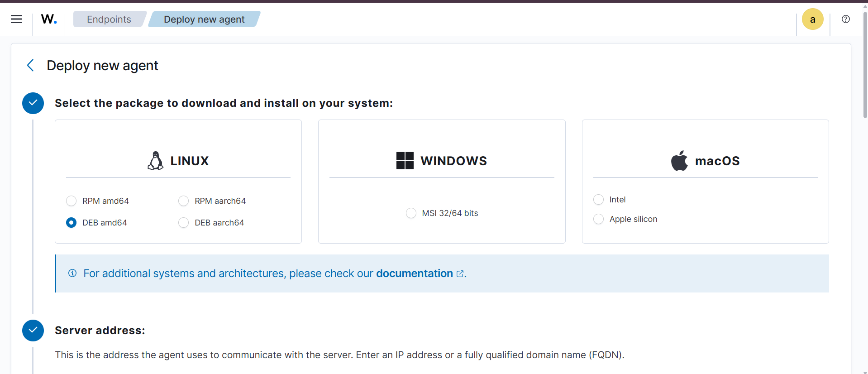Open the hamburger navigation menu
This screenshot has height=374, width=868.
[x=16, y=19]
